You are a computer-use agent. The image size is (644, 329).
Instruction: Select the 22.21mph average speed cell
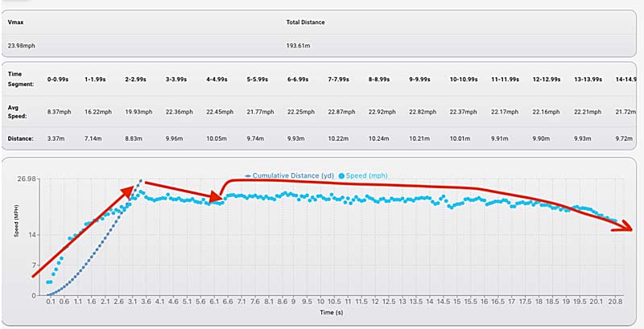tap(588, 112)
